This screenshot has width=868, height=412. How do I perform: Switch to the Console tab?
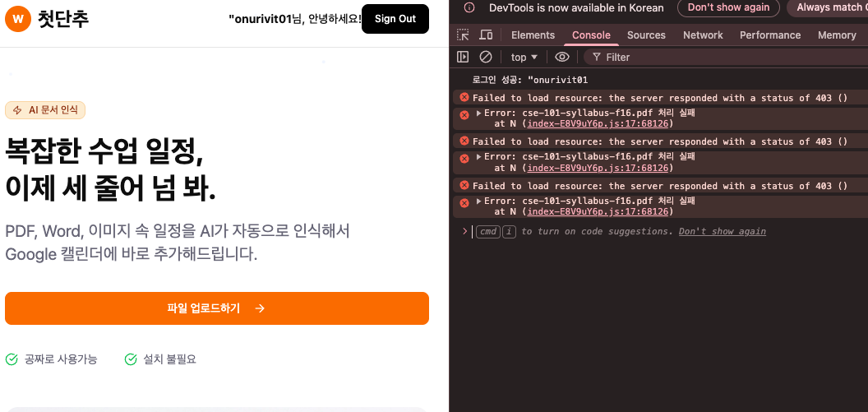(591, 35)
